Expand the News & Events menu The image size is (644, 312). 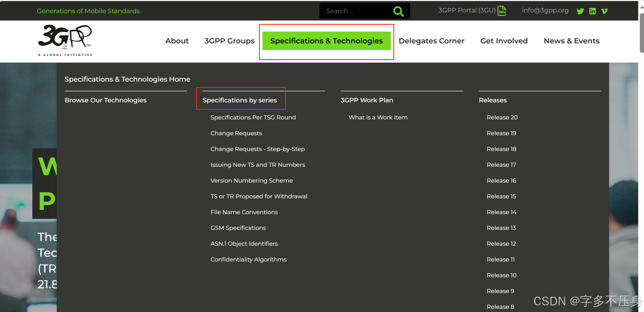coord(571,41)
